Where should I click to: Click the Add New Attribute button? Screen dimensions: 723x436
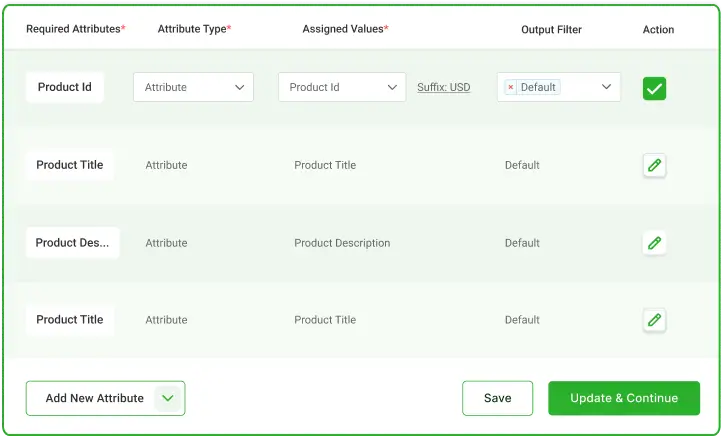pos(94,398)
